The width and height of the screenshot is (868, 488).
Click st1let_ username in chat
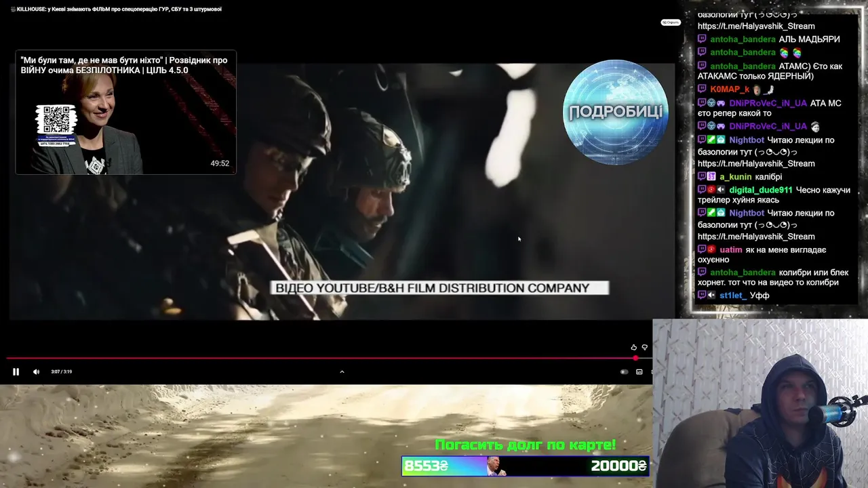pyautogui.click(x=733, y=296)
